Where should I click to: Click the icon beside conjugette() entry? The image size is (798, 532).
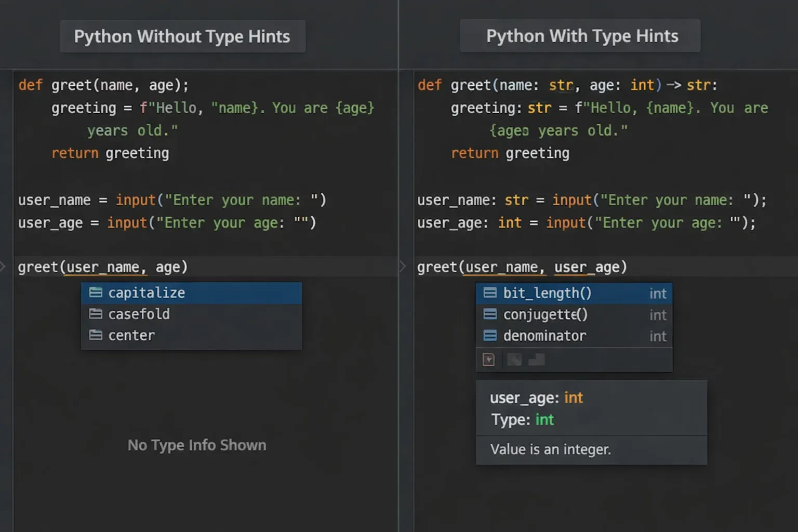coord(490,314)
